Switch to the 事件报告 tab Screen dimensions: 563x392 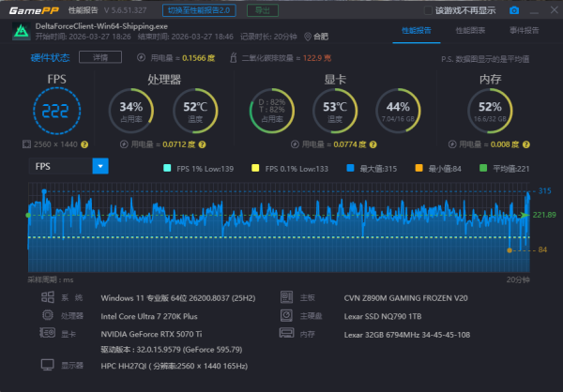coord(525,31)
